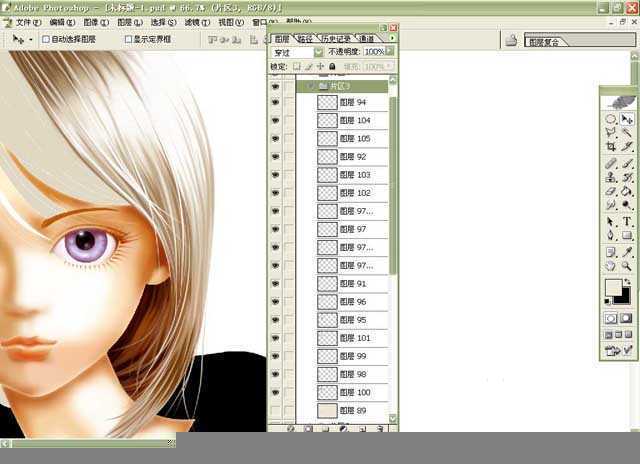Collapse the highlighted layer group row
The image size is (640, 464).
312,86
